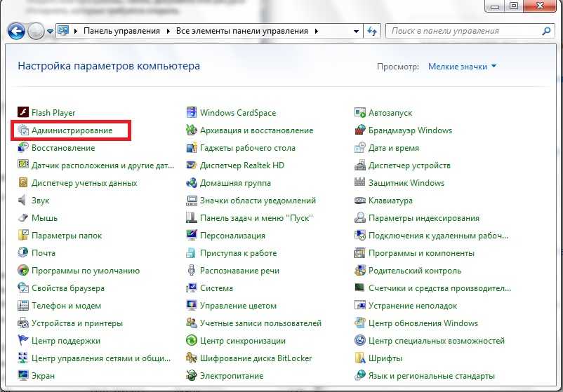Click the Шрифты icon
Viewport: 563px width, 392px height.
coord(360,358)
